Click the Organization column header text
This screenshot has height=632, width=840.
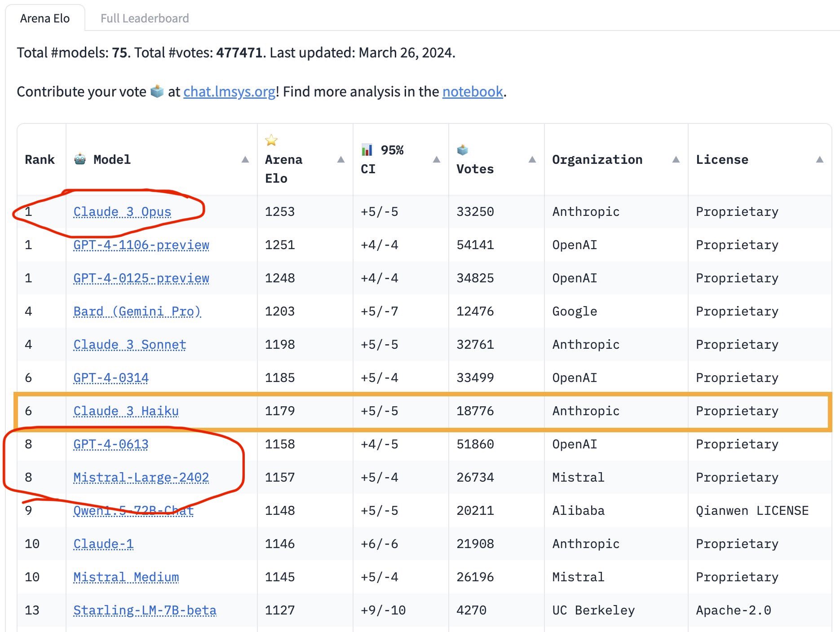(597, 160)
